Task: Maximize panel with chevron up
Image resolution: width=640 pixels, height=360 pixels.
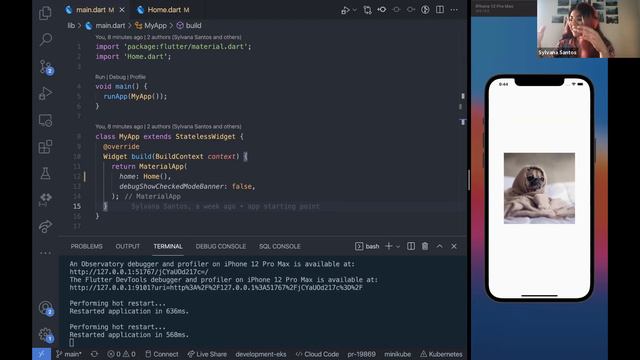Action: click(x=439, y=246)
